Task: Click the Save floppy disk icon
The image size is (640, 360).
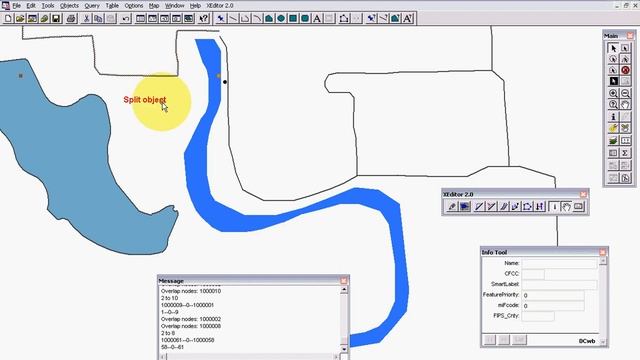Action: pos(56,18)
